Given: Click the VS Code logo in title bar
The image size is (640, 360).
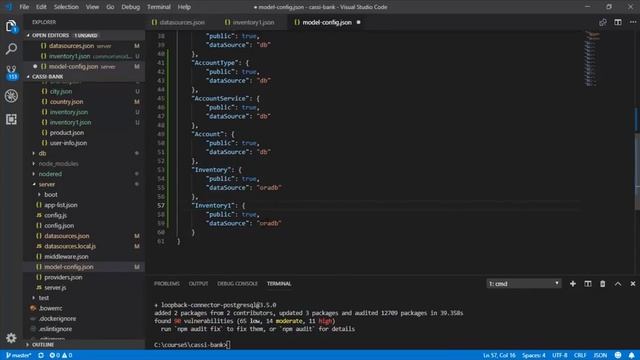Looking at the screenshot, I should pos(9,7).
